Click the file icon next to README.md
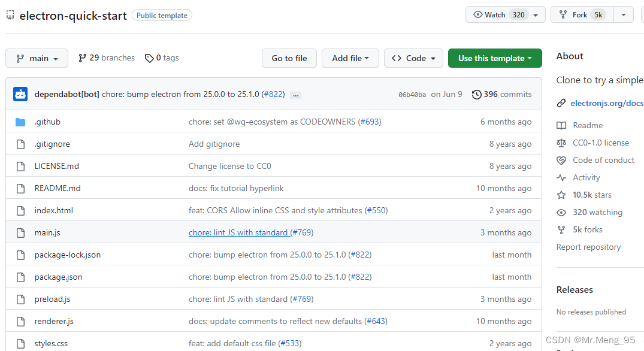This screenshot has height=351, width=644. [20, 189]
